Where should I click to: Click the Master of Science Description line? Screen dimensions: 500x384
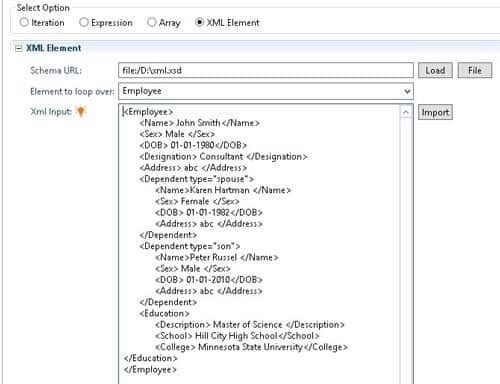250,325
